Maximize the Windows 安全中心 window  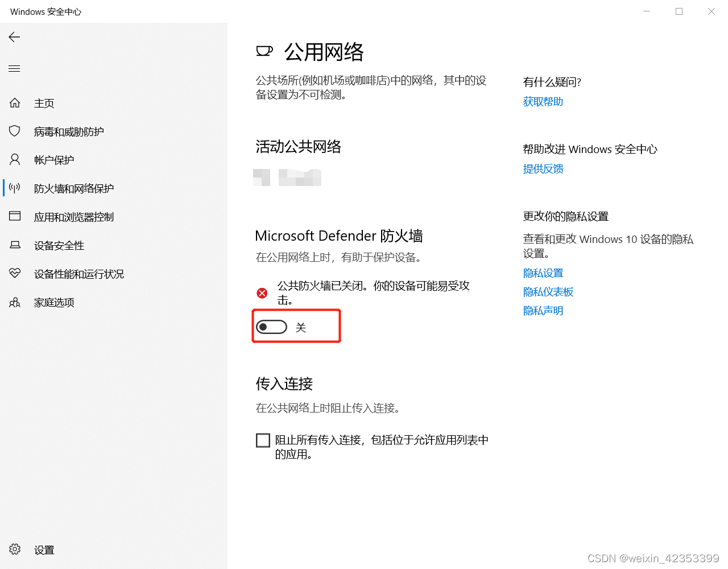(679, 11)
